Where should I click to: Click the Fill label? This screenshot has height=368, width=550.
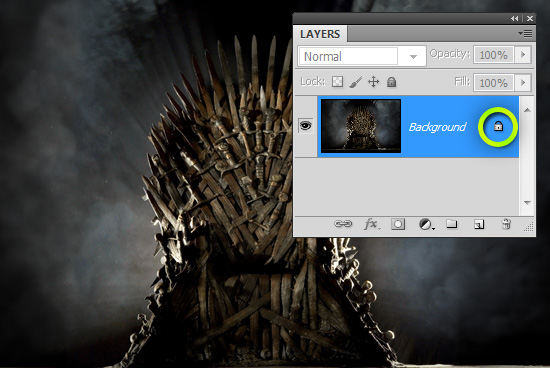tap(462, 82)
